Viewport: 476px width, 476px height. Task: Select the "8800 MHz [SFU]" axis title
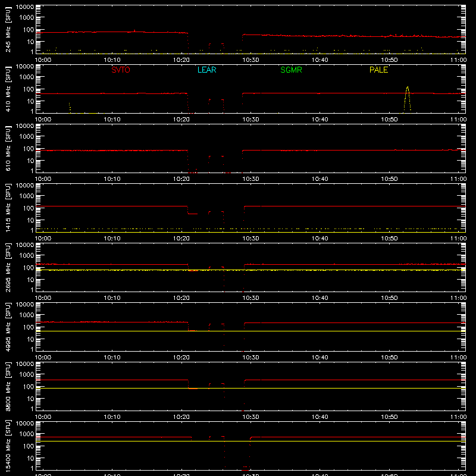(8, 386)
